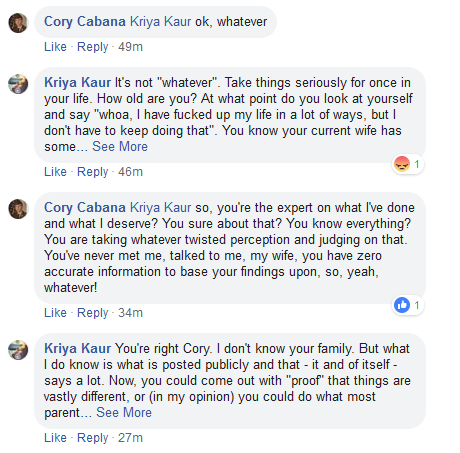Click Cory Cabana's avatar on the first comment
The height and width of the screenshot is (453, 460).
18,23
